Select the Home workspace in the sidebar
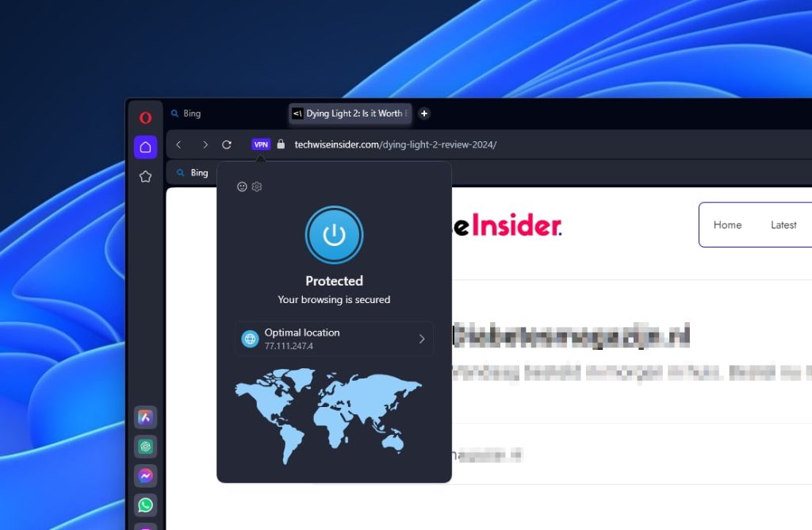This screenshot has width=812, height=530. pyautogui.click(x=145, y=147)
